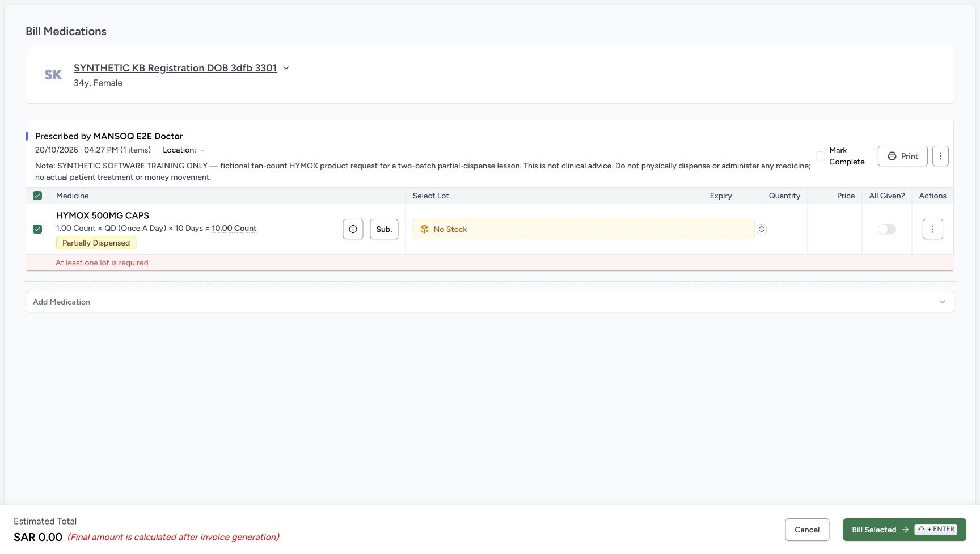This screenshot has height=554, width=980.
Task: Click the Location label in prescription header
Action: click(x=179, y=150)
